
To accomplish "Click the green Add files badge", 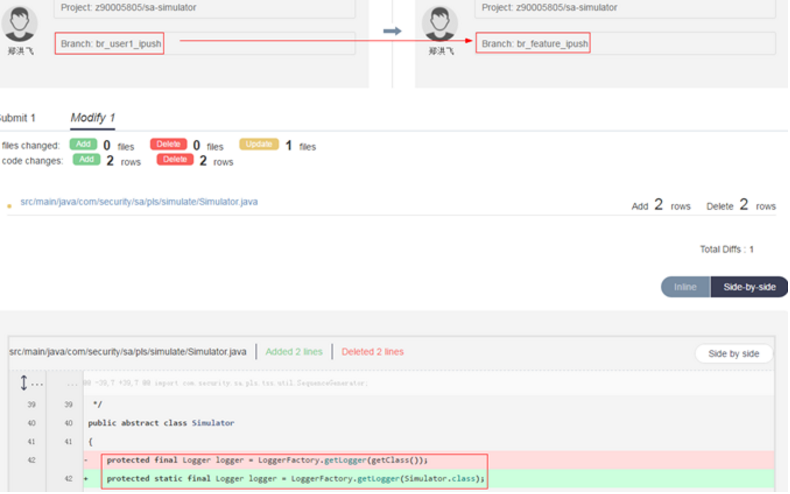I will [x=83, y=144].
